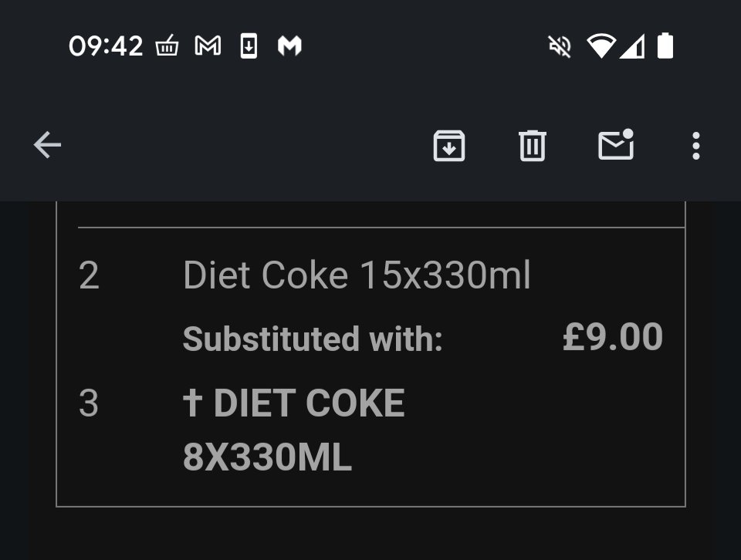Viewport: 741px width, 560px height.
Task: Archive this email message
Action: click(x=449, y=146)
